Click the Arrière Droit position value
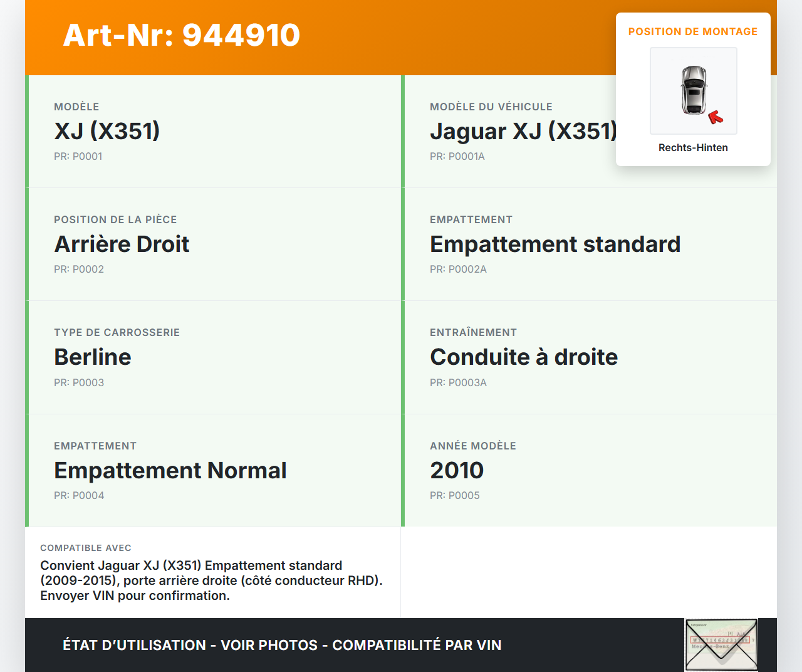The image size is (802, 672). (x=122, y=244)
